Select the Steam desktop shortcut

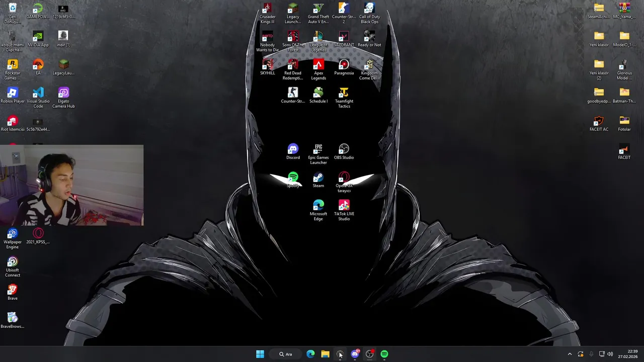click(318, 180)
